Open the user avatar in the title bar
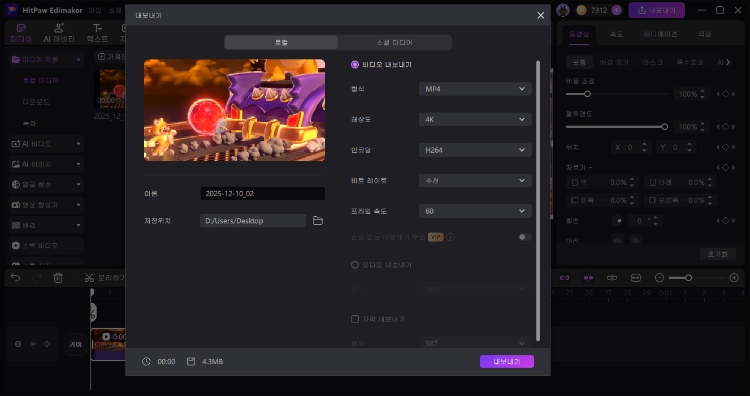Image resolution: width=750 pixels, height=396 pixels. [x=563, y=10]
